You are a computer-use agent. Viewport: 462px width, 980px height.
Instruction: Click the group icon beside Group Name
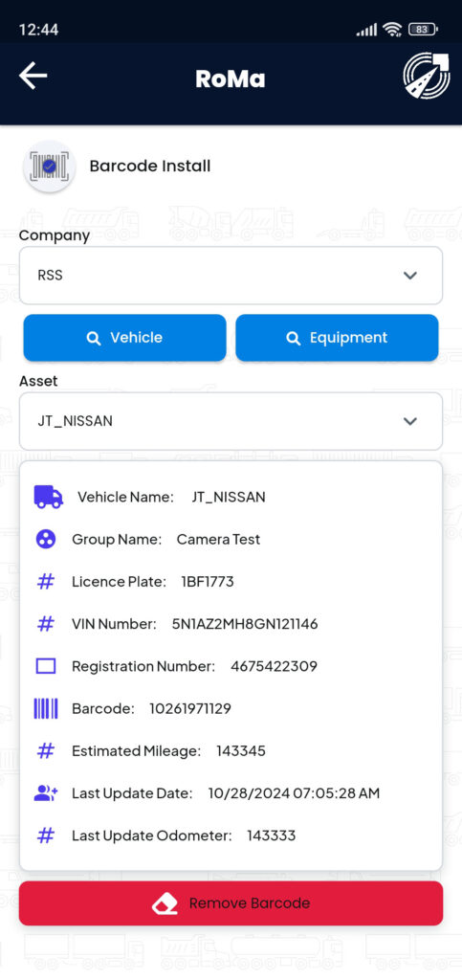(46, 540)
